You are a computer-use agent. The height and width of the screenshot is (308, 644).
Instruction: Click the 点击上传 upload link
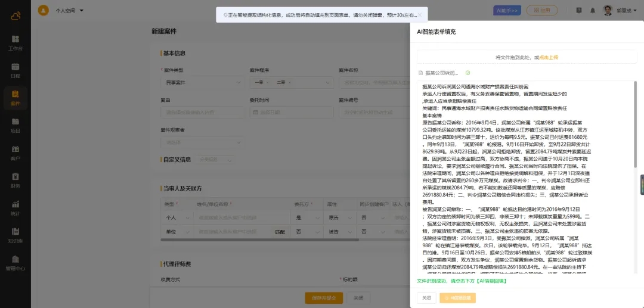549,57
